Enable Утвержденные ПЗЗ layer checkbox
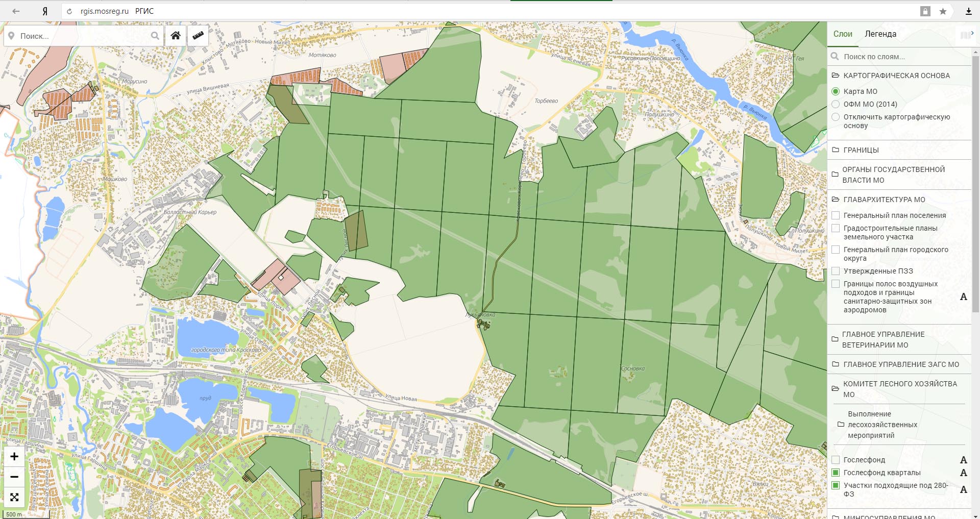 tap(836, 271)
